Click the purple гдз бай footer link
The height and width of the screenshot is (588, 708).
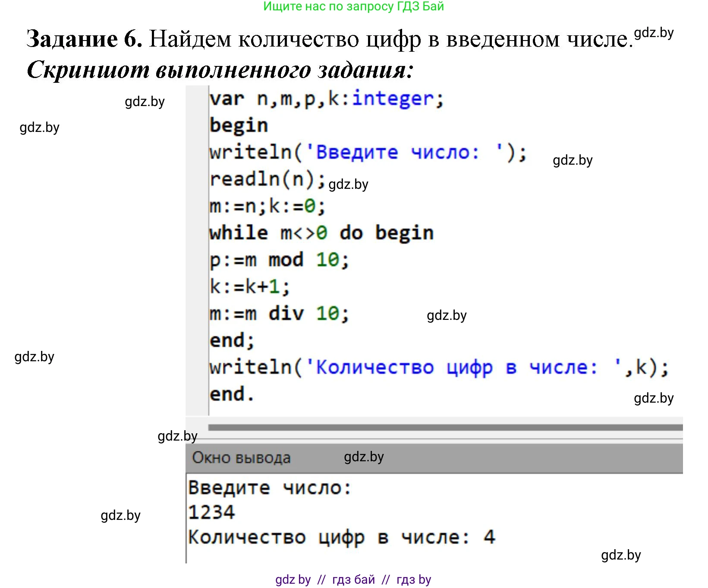pyautogui.click(x=354, y=579)
